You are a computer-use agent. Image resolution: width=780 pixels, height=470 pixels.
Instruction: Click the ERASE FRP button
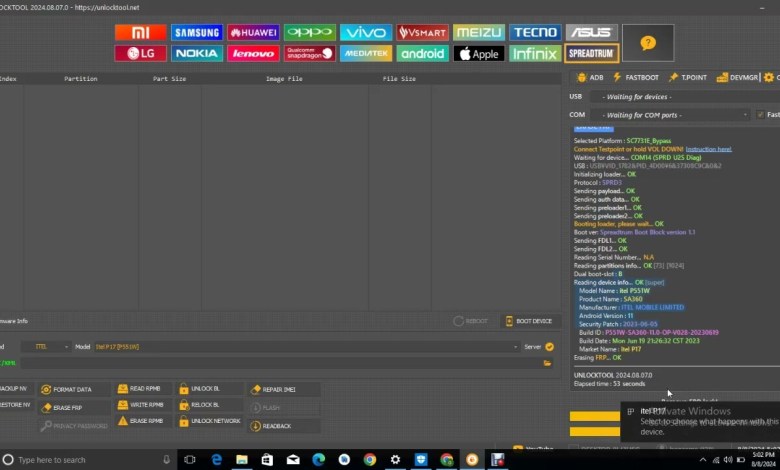[74, 408]
